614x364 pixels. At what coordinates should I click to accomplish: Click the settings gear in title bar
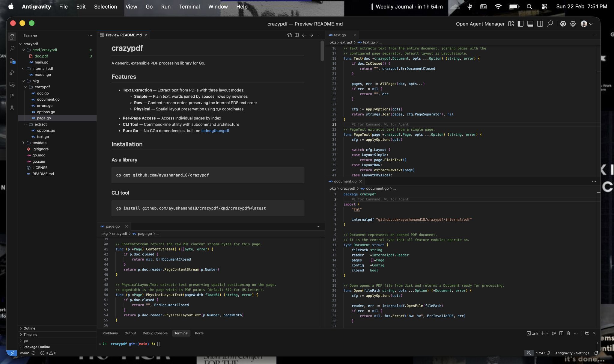573,24
